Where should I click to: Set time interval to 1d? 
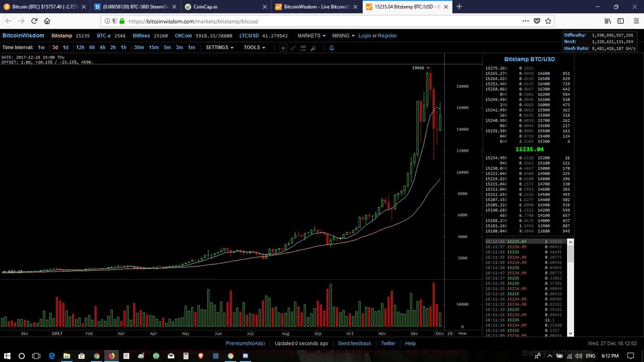coord(65,47)
